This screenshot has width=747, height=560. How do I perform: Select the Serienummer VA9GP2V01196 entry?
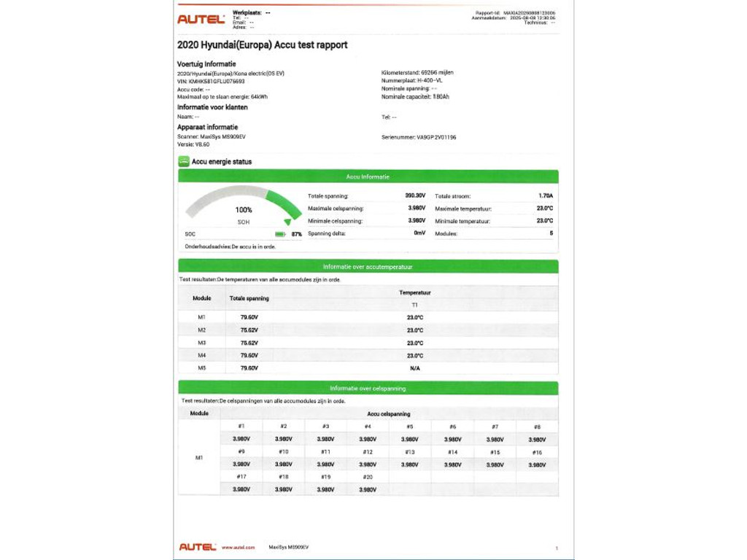point(419,137)
